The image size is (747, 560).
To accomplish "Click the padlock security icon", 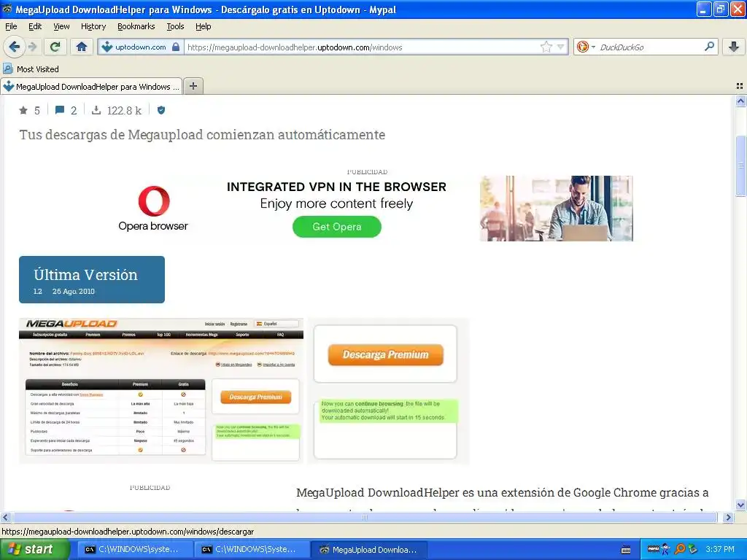I will click(176, 47).
